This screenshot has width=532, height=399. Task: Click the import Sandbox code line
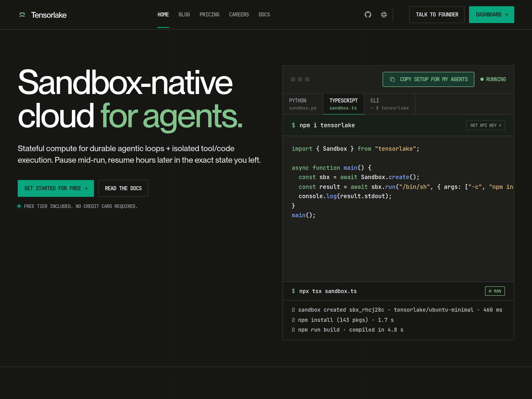click(356, 149)
